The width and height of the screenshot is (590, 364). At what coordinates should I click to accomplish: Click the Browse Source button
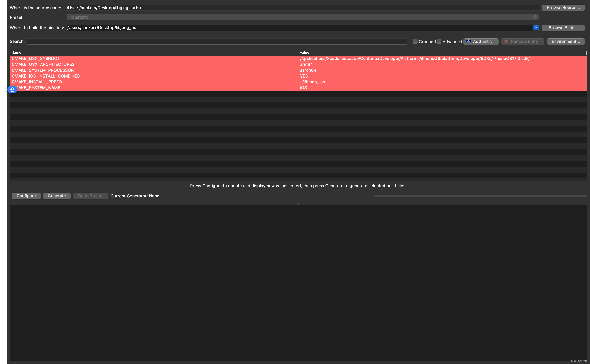coord(563,8)
